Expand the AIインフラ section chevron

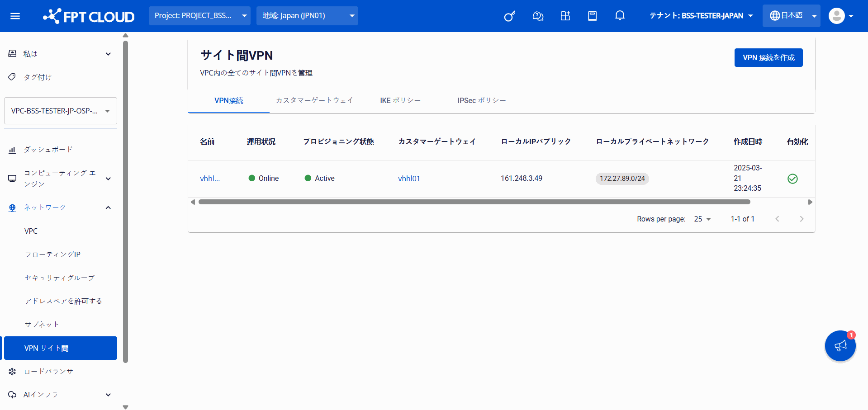[108, 395]
